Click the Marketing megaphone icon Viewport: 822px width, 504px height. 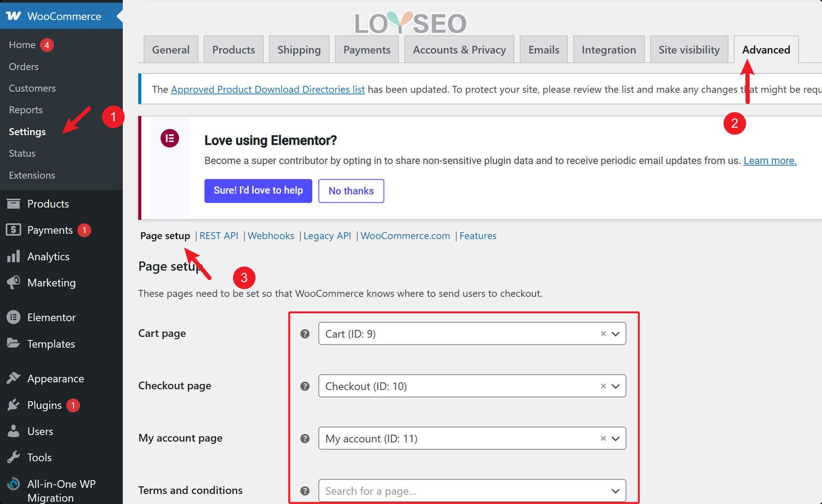[14, 283]
